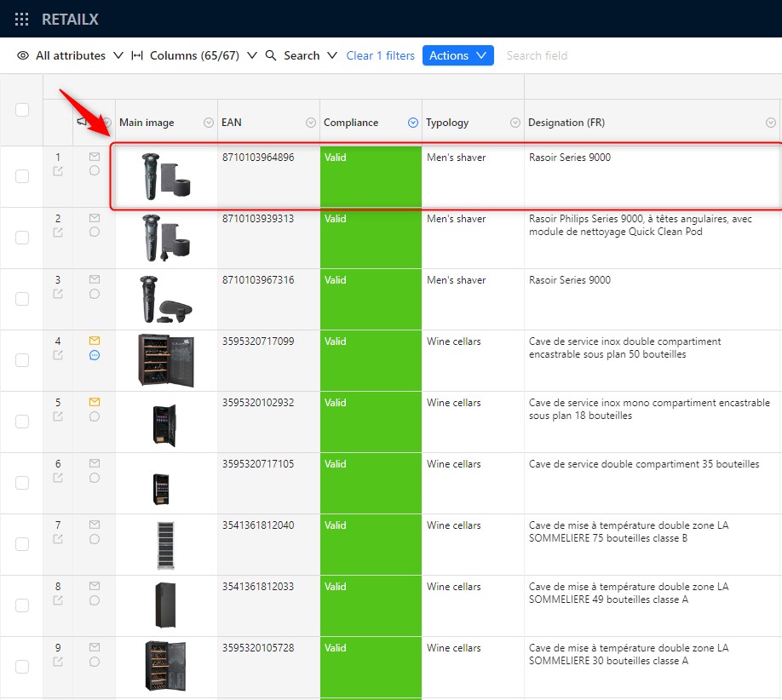Click the Clear 1 filters link
This screenshot has width=782, height=700.
click(x=380, y=55)
